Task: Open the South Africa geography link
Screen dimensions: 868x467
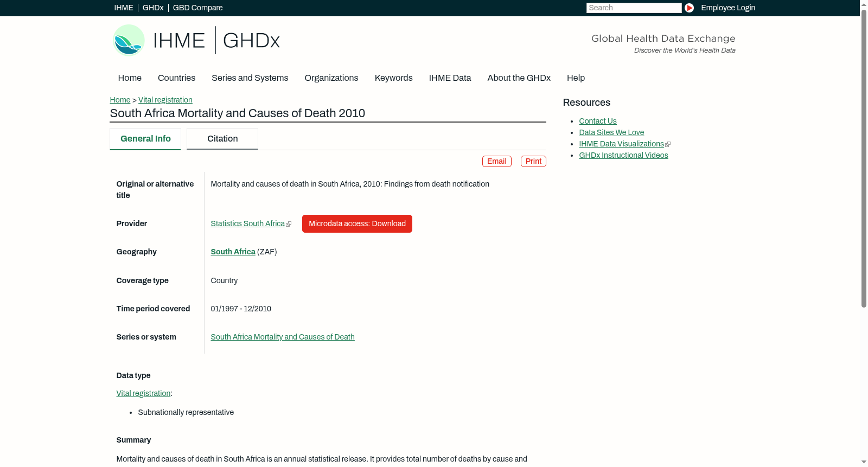Action: pos(233,252)
